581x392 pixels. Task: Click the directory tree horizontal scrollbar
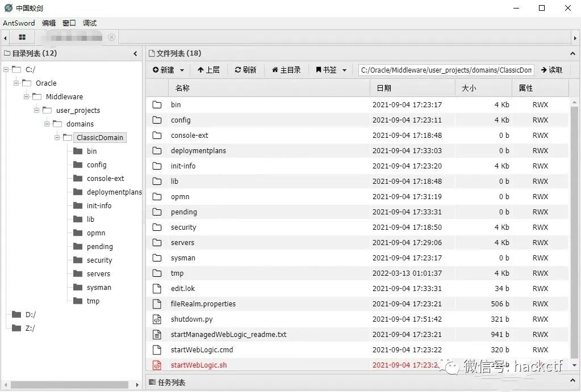pos(69,385)
